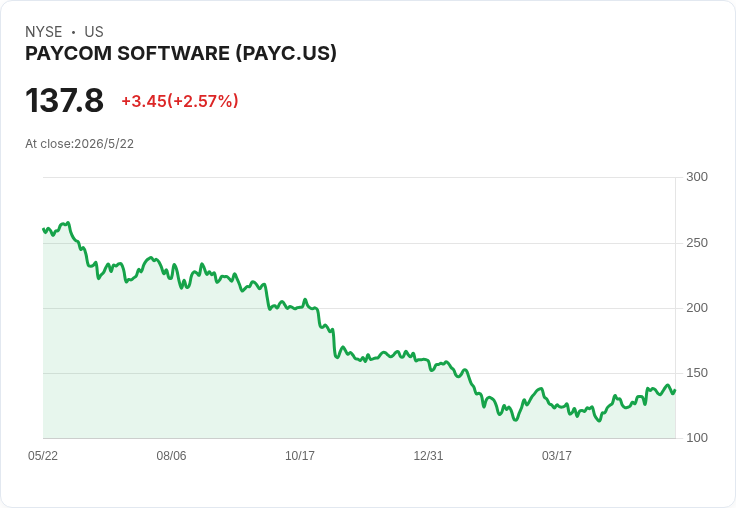This screenshot has height=508, width=736.
Task: Click the 05/22 x-axis date label
Action: pyautogui.click(x=43, y=455)
